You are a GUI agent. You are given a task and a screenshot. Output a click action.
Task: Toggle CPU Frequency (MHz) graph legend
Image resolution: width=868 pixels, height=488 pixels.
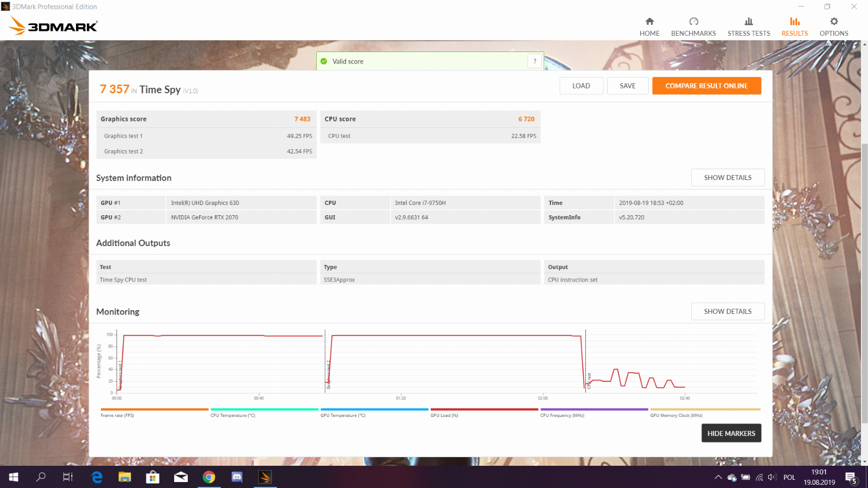[x=594, y=413]
